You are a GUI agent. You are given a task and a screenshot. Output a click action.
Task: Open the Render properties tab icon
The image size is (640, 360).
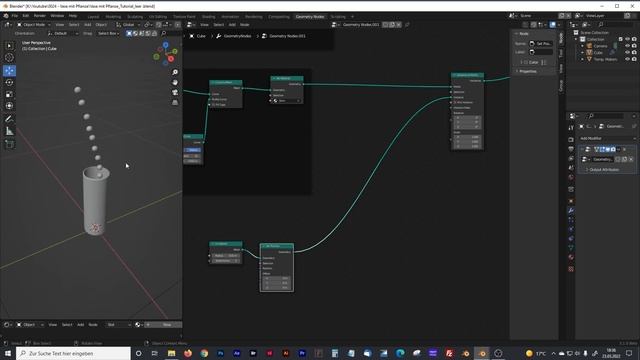point(571,140)
